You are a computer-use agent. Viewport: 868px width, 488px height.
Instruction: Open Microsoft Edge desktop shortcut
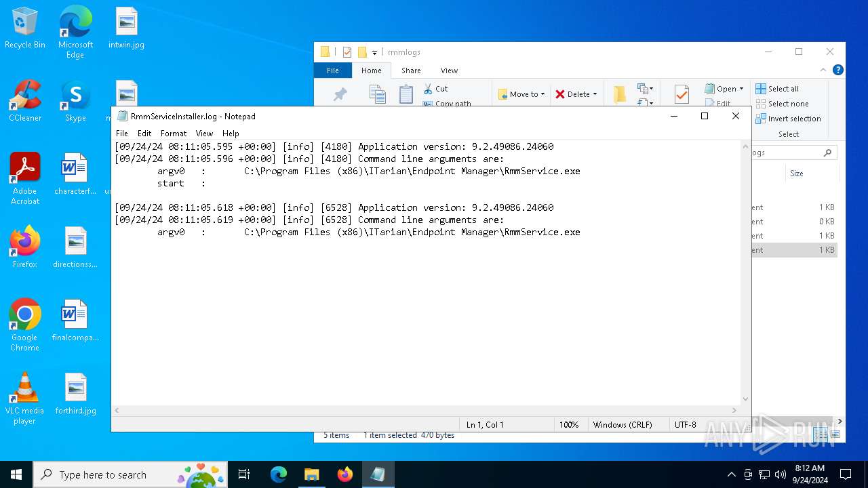pyautogui.click(x=75, y=33)
